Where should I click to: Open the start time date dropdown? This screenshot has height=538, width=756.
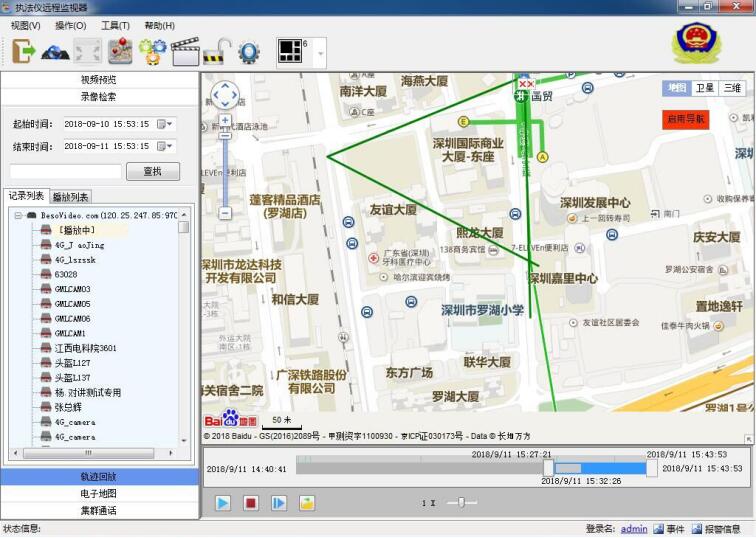[x=166, y=124]
